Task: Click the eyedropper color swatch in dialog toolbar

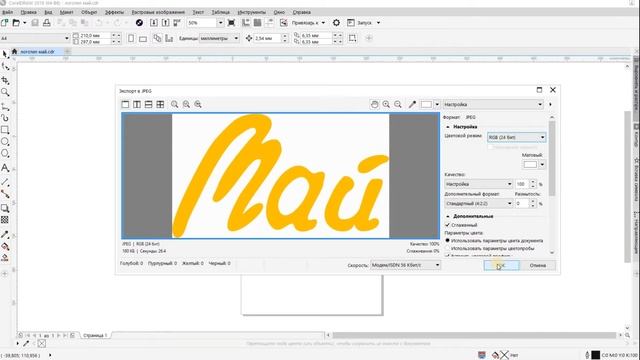Action: pyautogui.click(x=426, y=104)
